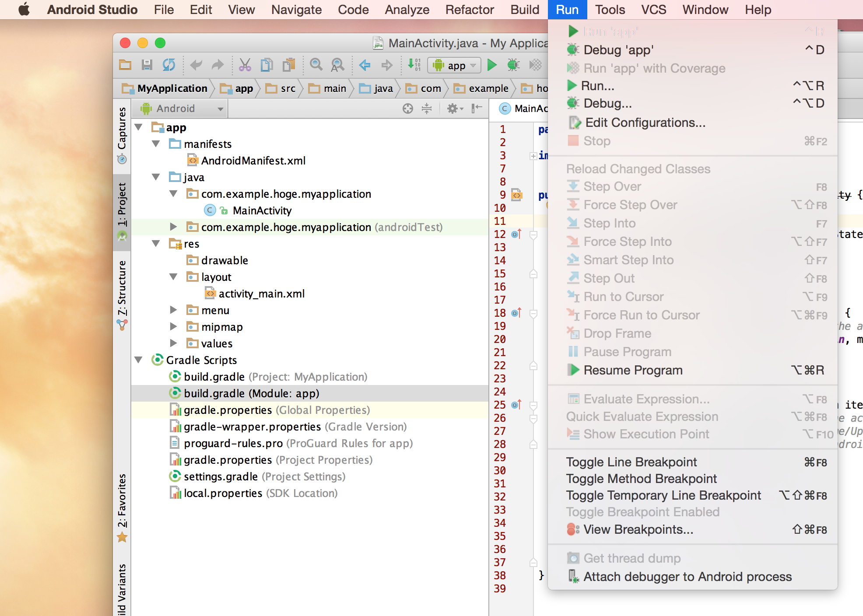Click the Redo arrow icon
Image resolution: width=863 pixels, height=616 pixels.
coord(218,65)
